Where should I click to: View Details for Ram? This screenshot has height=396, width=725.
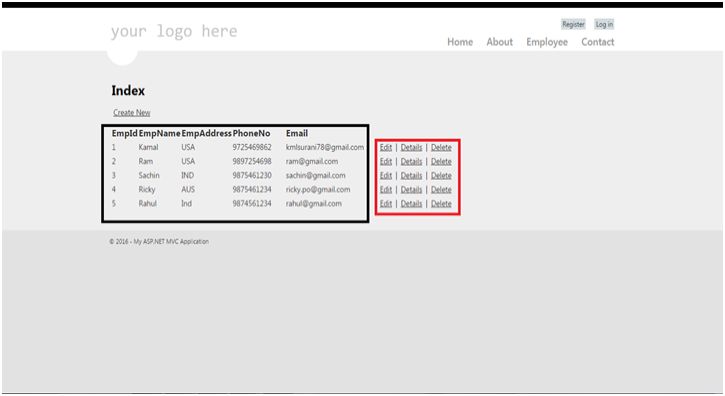pos(411,161)
